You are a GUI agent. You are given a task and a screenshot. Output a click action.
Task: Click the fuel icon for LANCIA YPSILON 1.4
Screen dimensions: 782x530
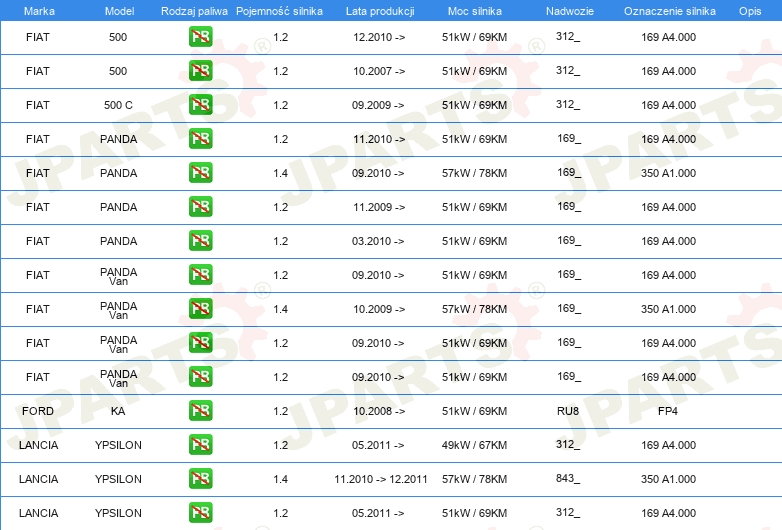pos(200,479)
